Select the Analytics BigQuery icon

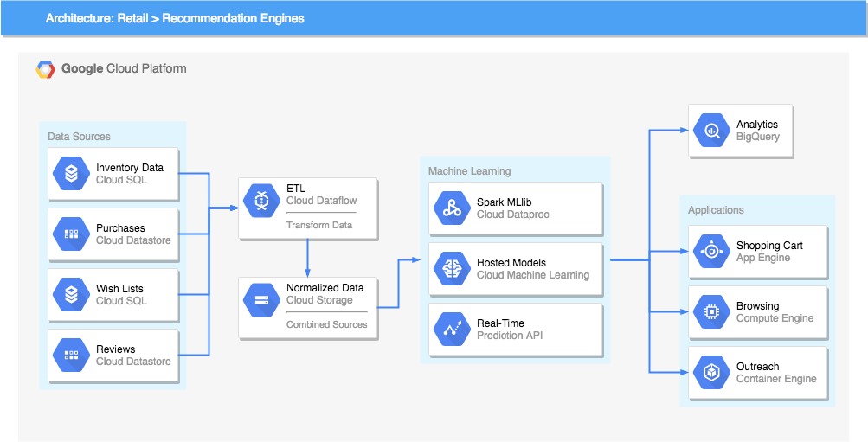click(x=711, y=131)
